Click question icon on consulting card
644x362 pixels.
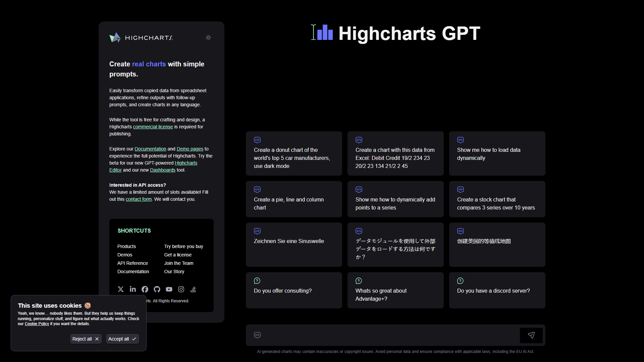pos(257,281)
